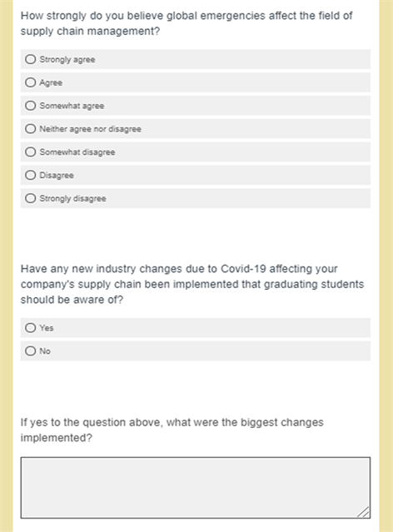393x532 pixels.
Task: Select the "Somewhat disagree" radio button
Action: [30, 152]
